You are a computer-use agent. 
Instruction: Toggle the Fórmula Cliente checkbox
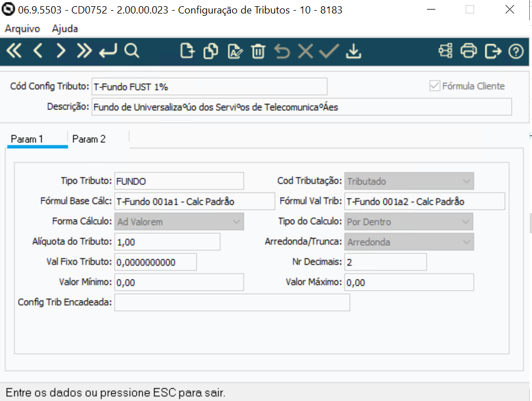click(434, 86)
